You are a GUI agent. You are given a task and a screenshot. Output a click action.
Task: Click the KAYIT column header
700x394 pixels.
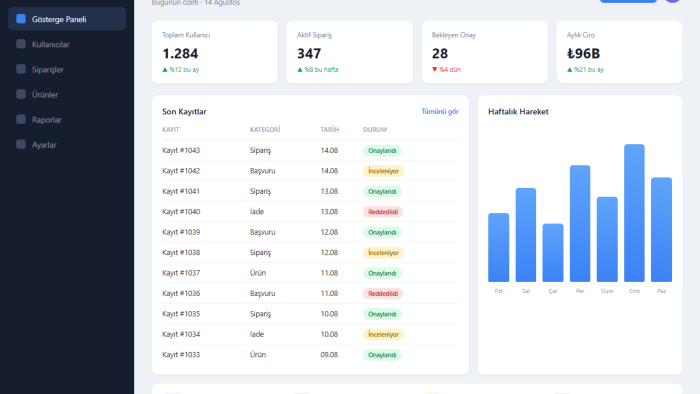(x=171, y=130)
